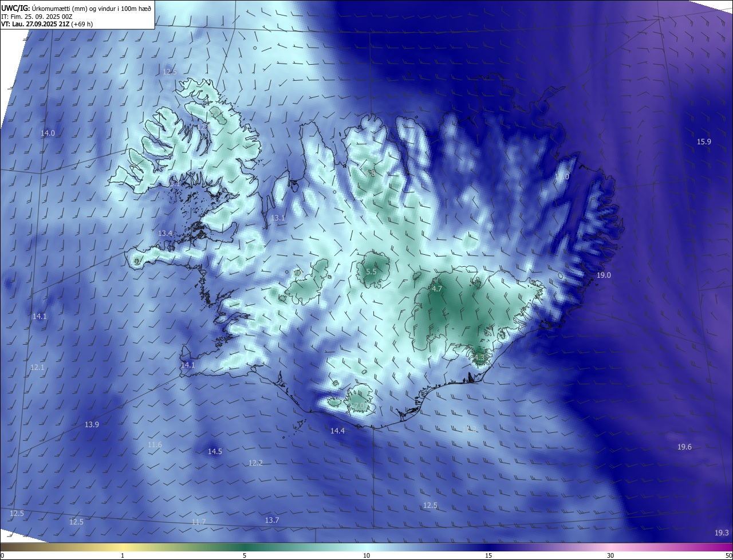The image size is (733, 560).
Task: Click the 14.5 value label
Action: tap(215, 452)
